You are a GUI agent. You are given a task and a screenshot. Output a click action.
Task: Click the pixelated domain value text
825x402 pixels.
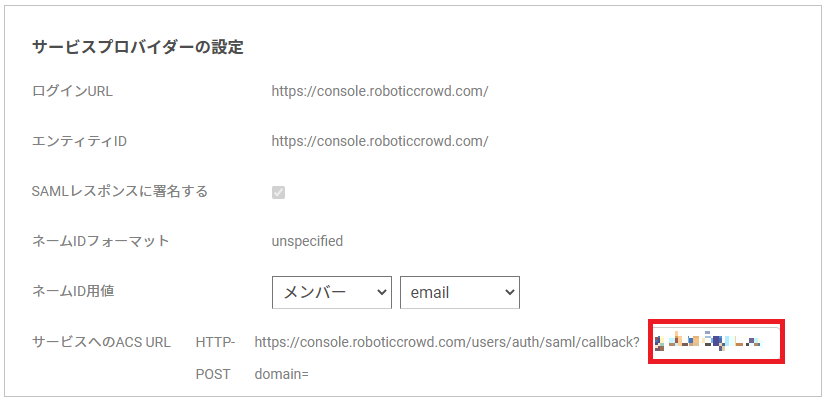tap(708, 341)
